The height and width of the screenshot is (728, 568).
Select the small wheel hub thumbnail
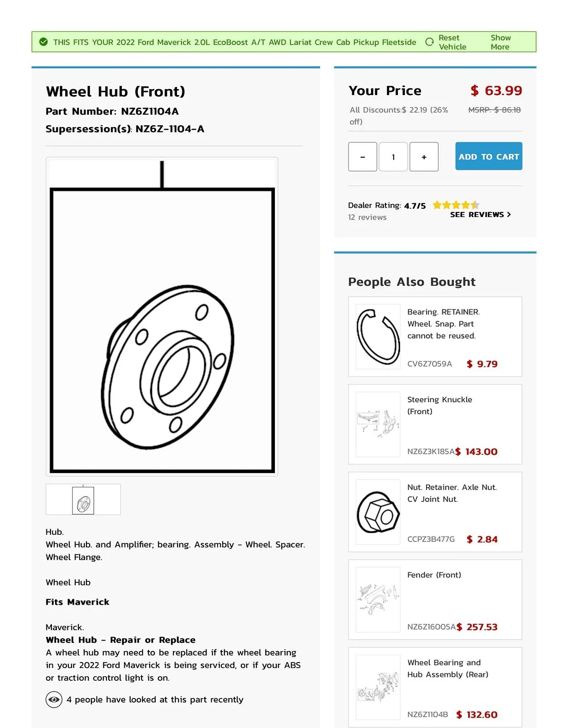click(x=83, y=500)
